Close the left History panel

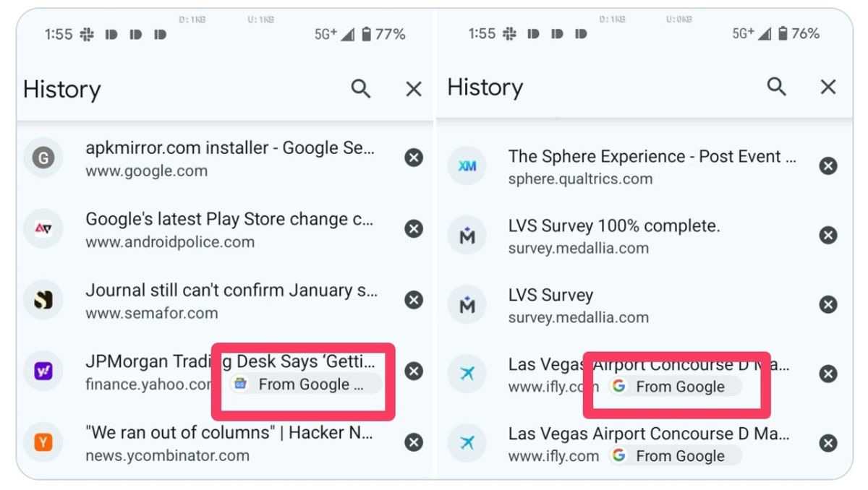coord(414,89)
